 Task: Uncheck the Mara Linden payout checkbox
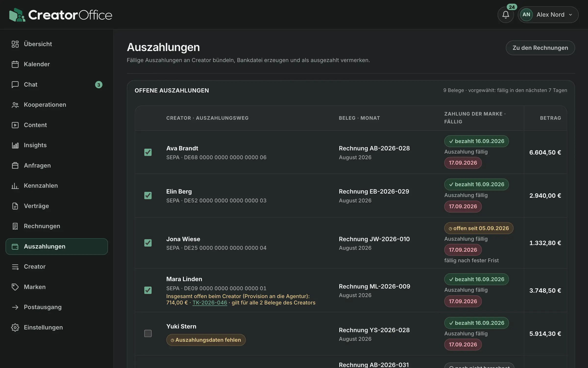click(x=148, y=290)
